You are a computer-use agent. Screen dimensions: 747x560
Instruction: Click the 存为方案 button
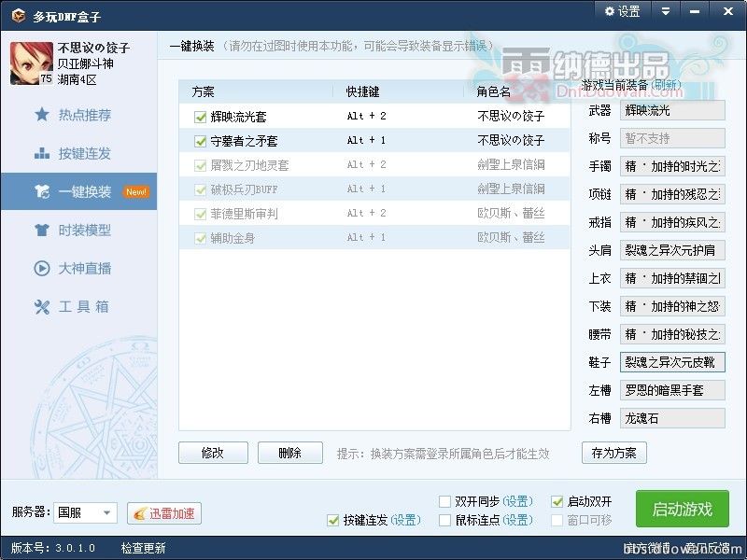click(614, 453)
